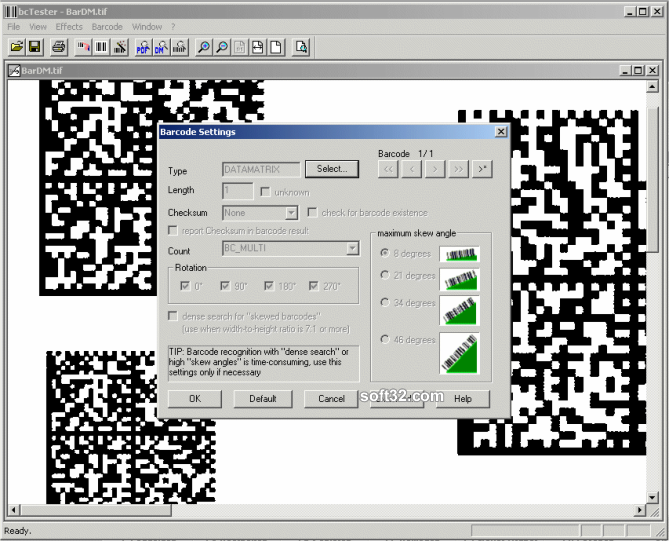
Task: Click the 'Ready.' status bar text
Action: tap(17, 531)
